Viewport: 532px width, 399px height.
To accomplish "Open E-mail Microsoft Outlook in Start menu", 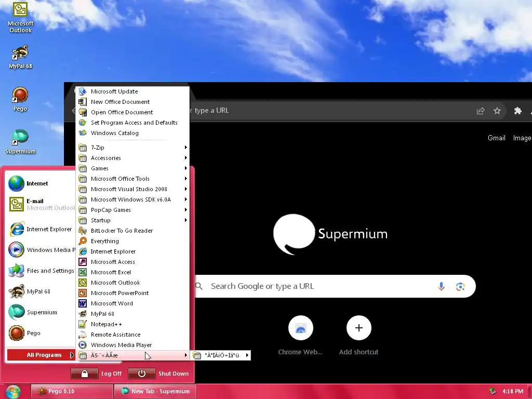I will coord(41,204).
